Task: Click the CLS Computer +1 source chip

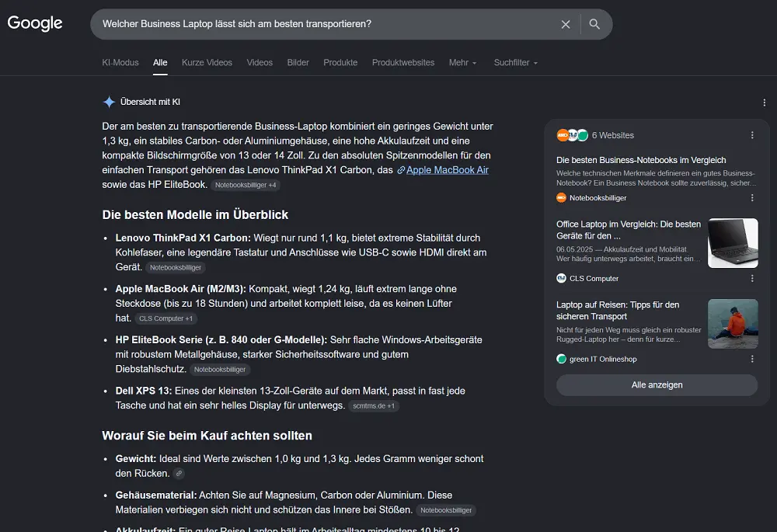Action: [x=166, y=318]
